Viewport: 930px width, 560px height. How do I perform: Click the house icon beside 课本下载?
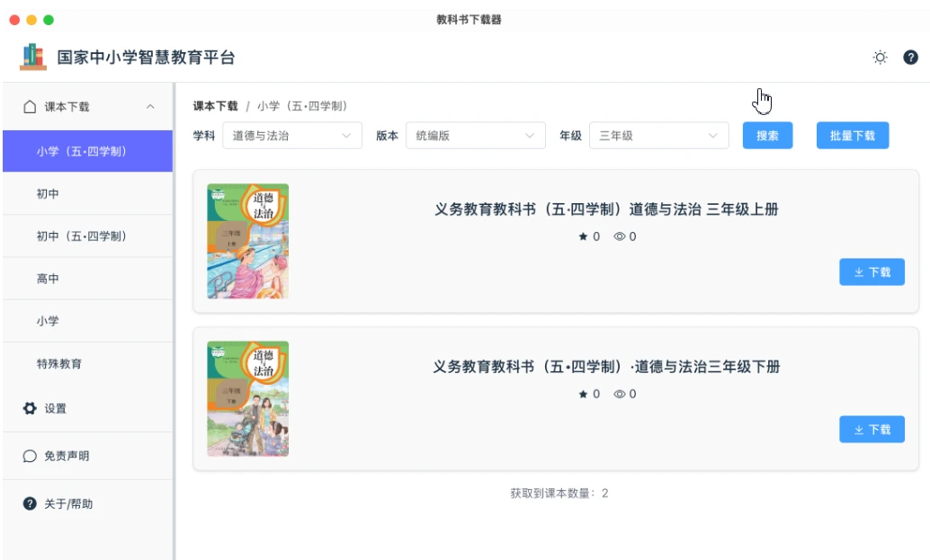30,107
